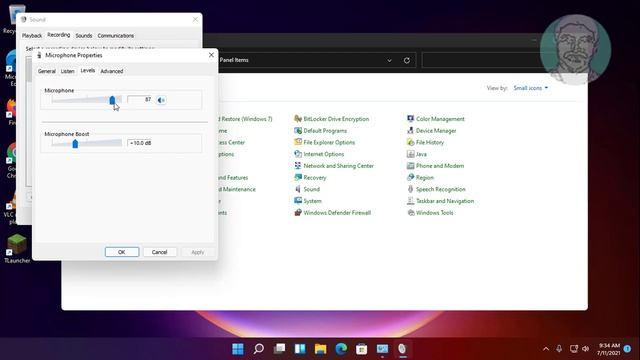Switch to the Listen tab
The width and height of the screenshot is (640, 360).
[x=67, y=71]
